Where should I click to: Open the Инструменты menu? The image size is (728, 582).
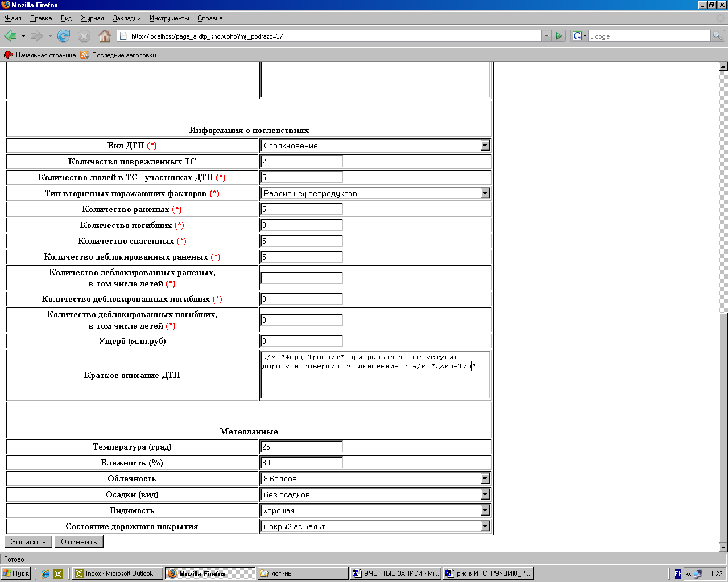click(169, 18)
